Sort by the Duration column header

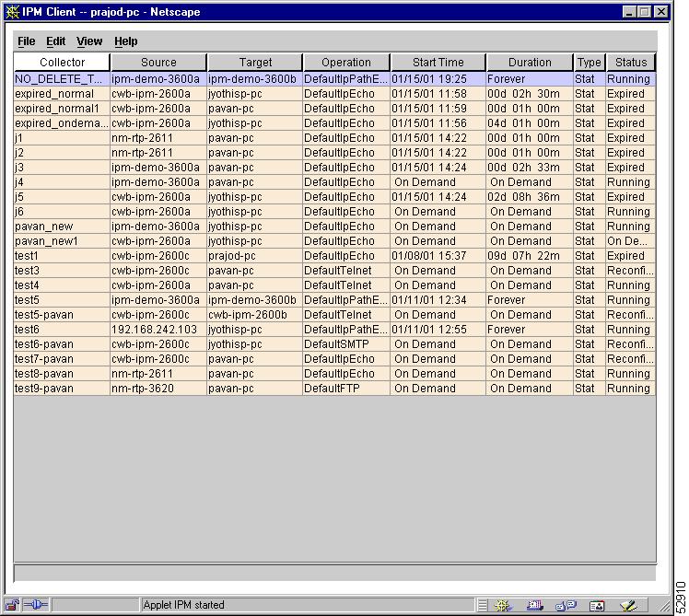click(530, 63)
